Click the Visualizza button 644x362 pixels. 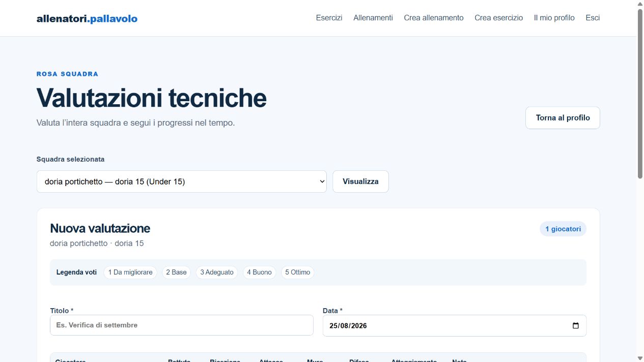click(x=360, y=182)
